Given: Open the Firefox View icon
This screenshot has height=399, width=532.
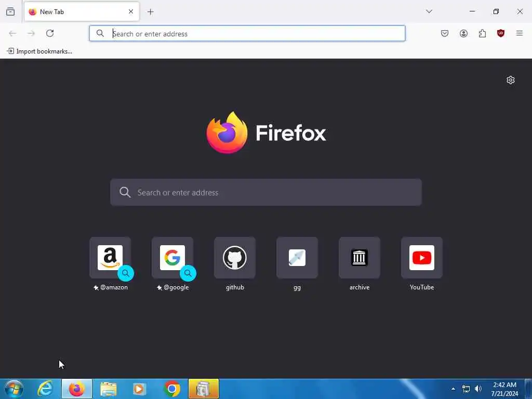Looking at the screenshot, I should tap(10, 11).
